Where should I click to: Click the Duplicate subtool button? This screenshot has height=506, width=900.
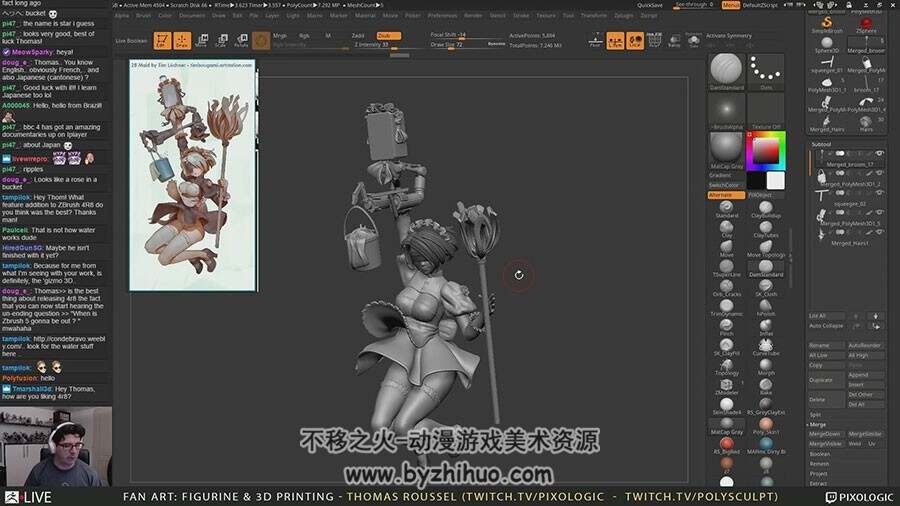(x=821, y=380)
